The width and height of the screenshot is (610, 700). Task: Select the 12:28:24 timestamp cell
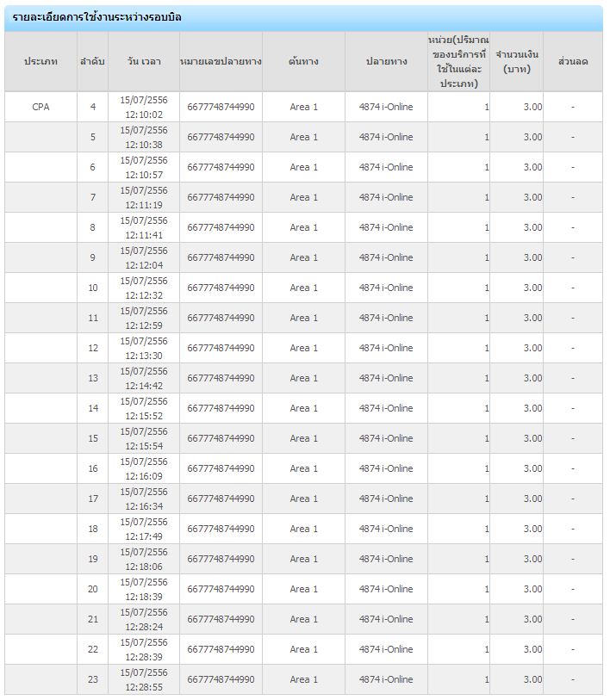pos(143,619)
